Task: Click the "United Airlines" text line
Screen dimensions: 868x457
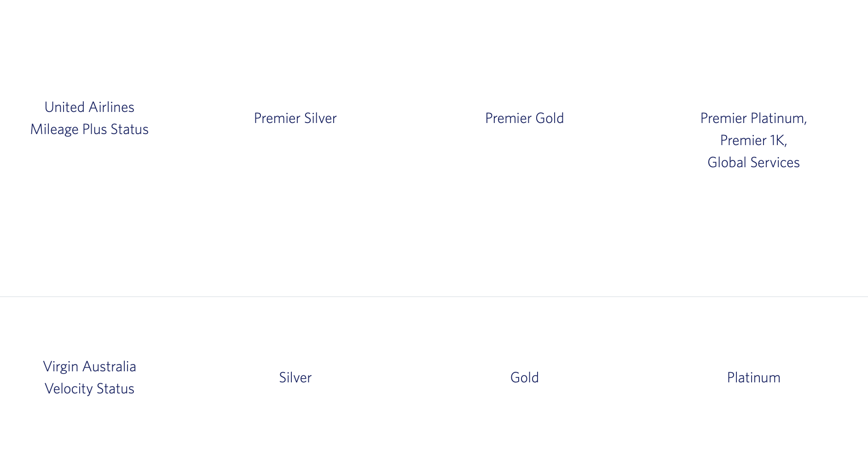Action: [89, 107]
